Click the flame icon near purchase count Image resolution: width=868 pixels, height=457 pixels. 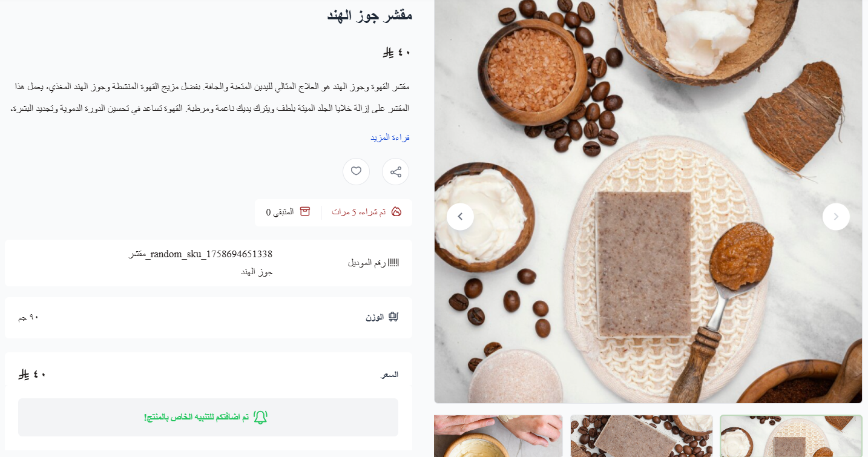coord(396,212)
